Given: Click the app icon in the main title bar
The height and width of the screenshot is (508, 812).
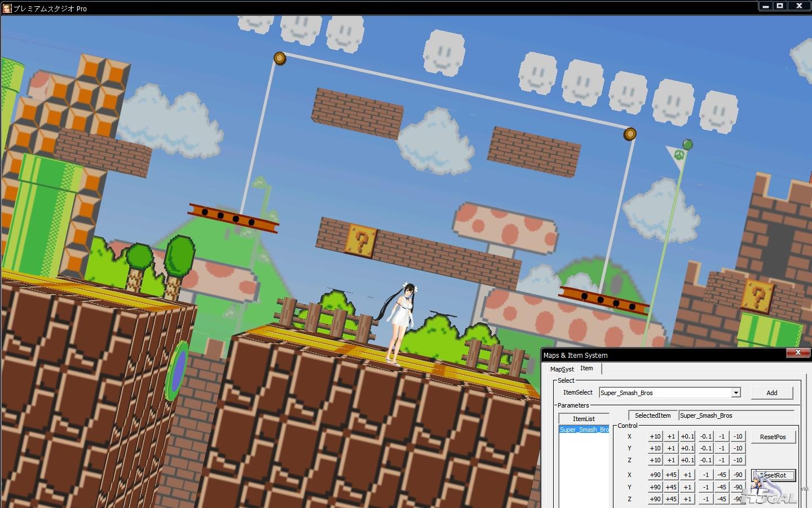Looking at the screenshot, I should point(7,8).
